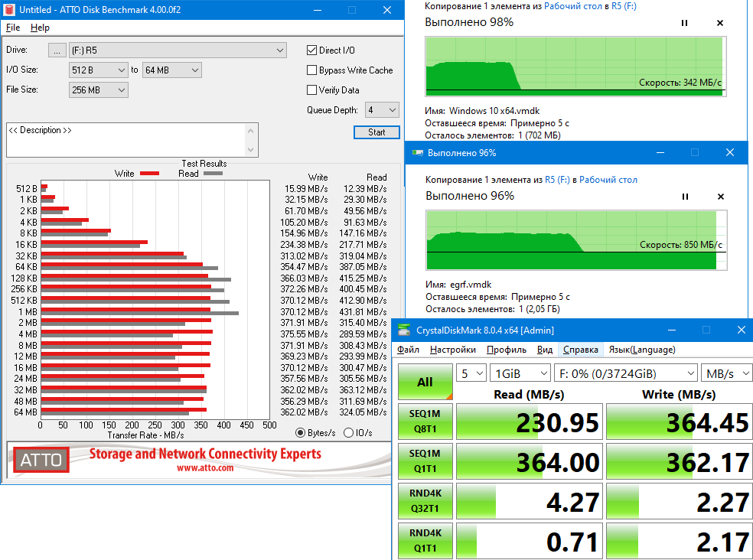Open the R5 (F:) source link in 96% copy
This screenshot has width=753, height=560.
point(557,180)
